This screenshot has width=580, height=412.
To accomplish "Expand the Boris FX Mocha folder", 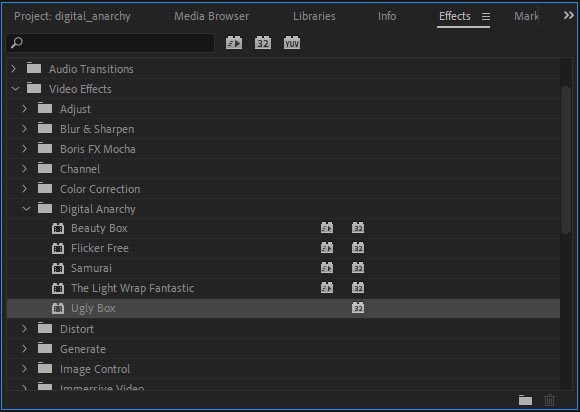I will (24, 149).
